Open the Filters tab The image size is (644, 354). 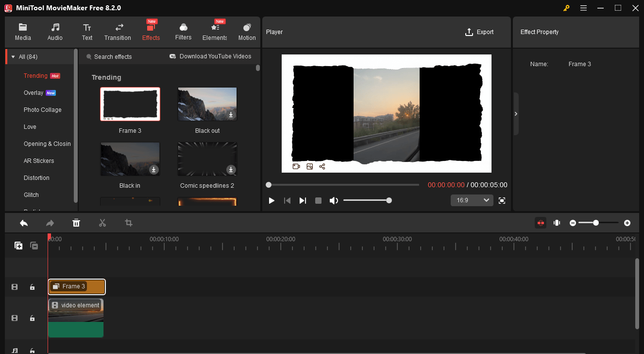click(183, 32)
